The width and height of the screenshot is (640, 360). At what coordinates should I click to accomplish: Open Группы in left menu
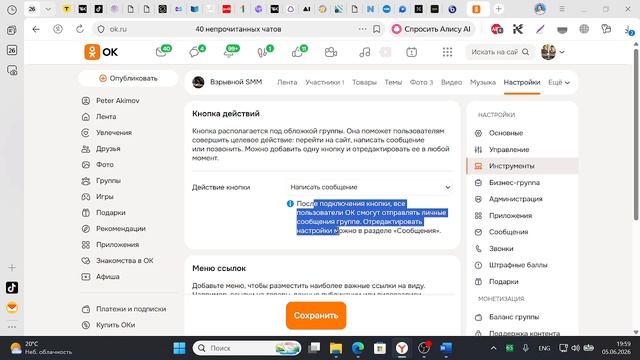[x=108, y=180]
